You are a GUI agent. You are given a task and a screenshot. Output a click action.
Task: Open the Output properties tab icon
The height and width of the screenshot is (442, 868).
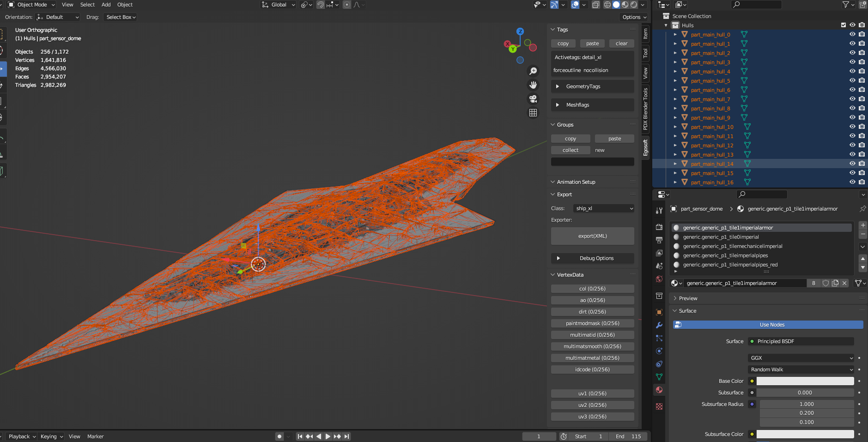pos(659,240)
